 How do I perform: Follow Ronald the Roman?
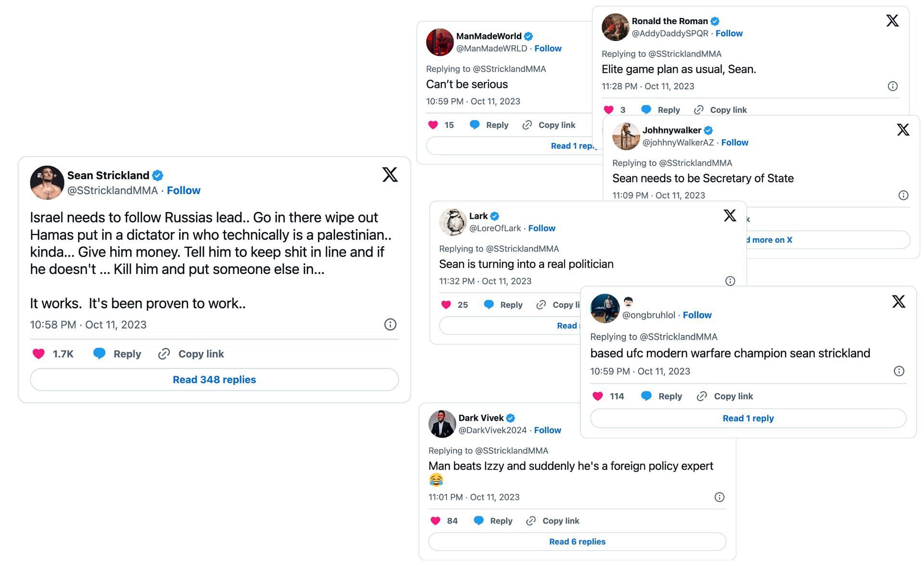729,33
